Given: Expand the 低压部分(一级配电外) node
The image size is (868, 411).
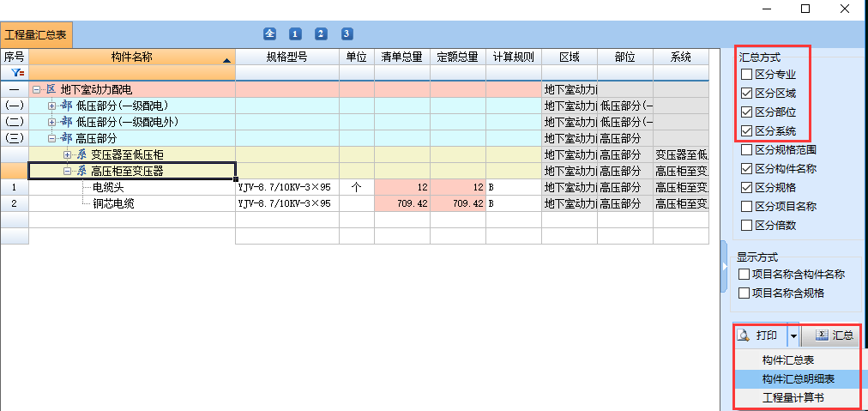Looking at the screenshot, I should [x=52, y=123].
